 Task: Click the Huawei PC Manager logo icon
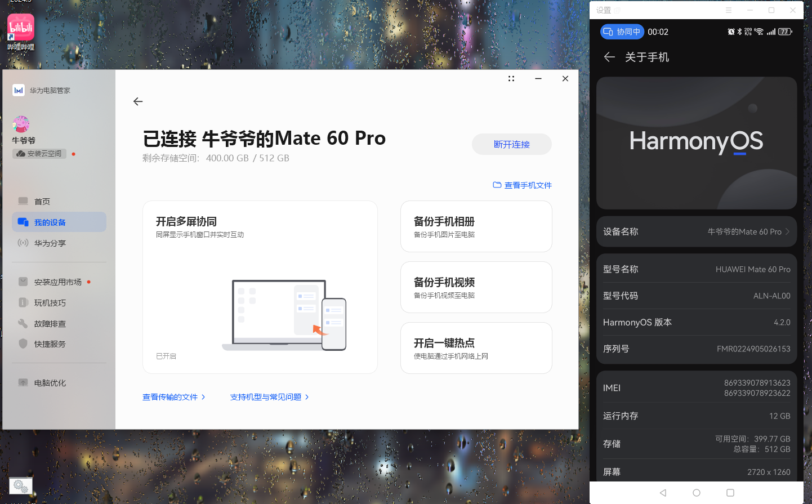pos(19,90)
